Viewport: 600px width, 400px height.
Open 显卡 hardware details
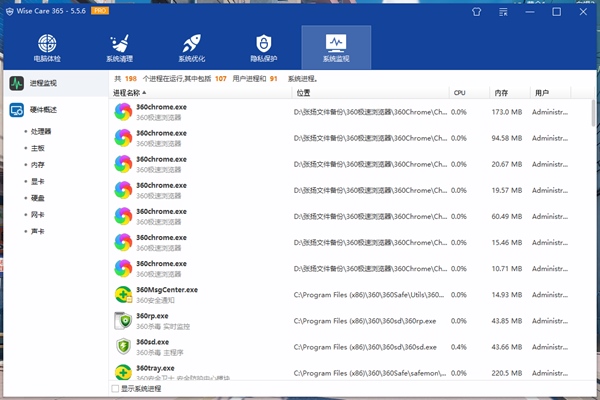point(37,181)
